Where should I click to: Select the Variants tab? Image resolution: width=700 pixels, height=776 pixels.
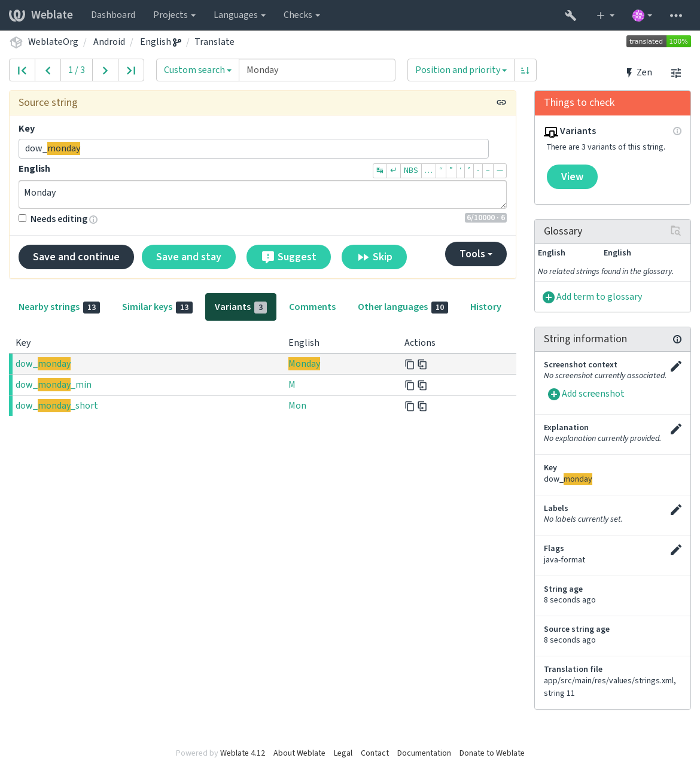pyautogui.click(x=241, y=307)
